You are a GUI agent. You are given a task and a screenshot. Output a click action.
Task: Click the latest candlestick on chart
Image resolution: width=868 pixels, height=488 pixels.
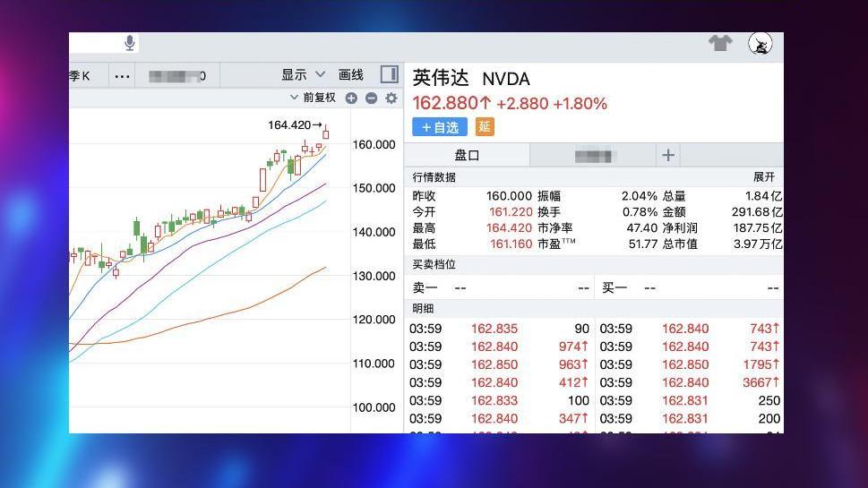tap(325, 133)
